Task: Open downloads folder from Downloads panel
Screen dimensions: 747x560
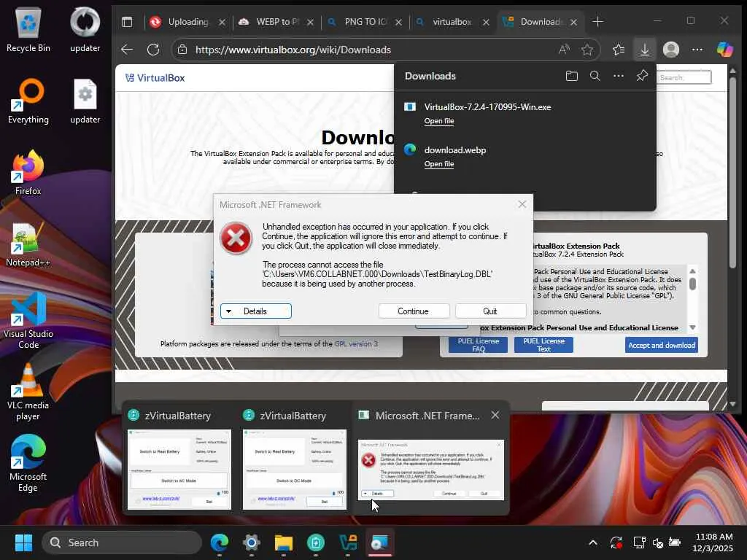Action: (572, 76)
